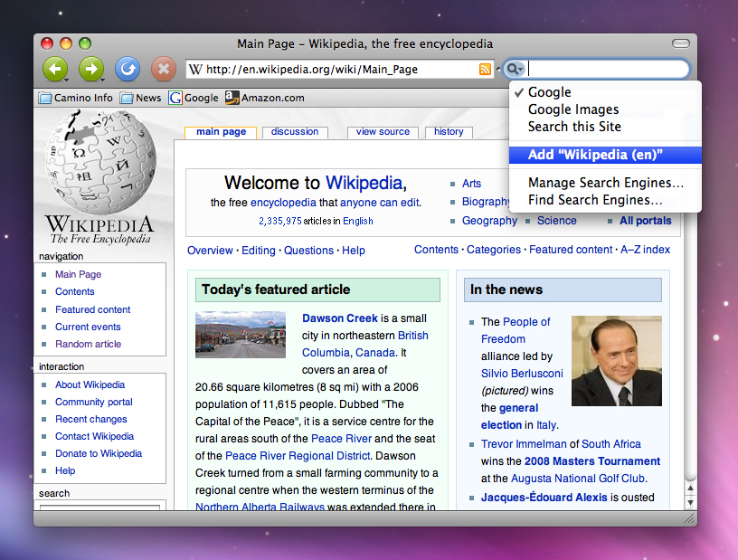Click the Silvio Berlusconi portrait thumbnail

point(617,361)
